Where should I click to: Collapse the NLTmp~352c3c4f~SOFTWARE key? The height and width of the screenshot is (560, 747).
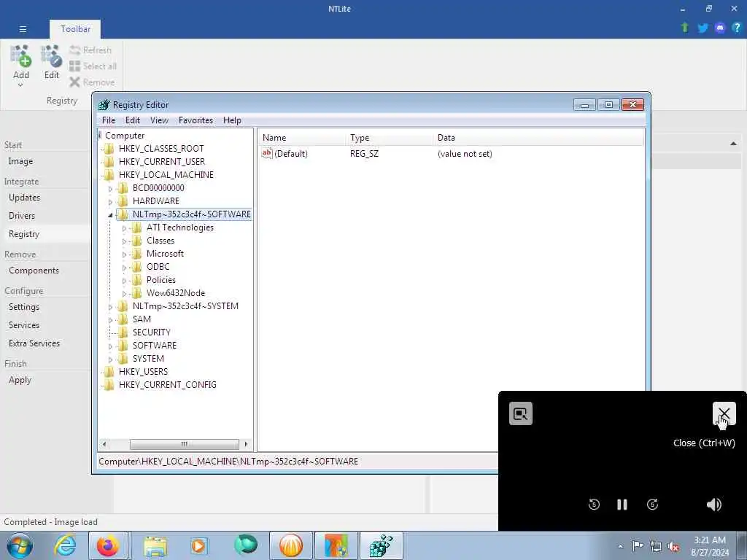pyautogui.click(x=111, y=215)
